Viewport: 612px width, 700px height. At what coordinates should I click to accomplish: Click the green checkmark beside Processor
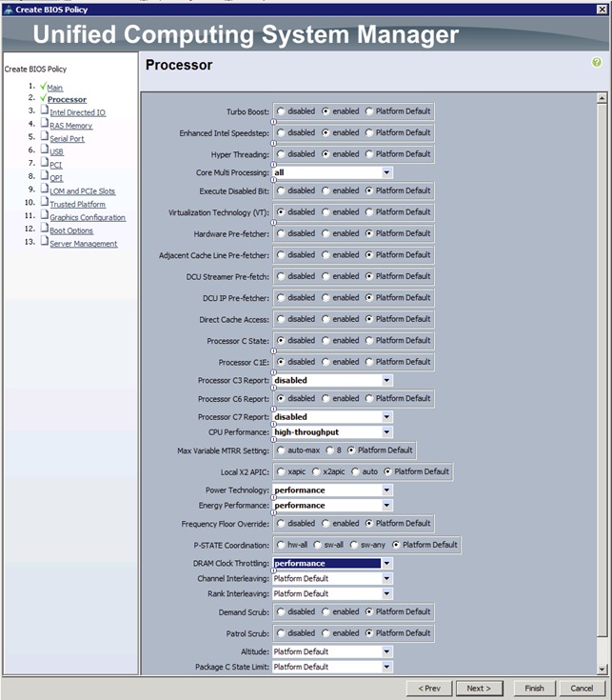point(43,98)
